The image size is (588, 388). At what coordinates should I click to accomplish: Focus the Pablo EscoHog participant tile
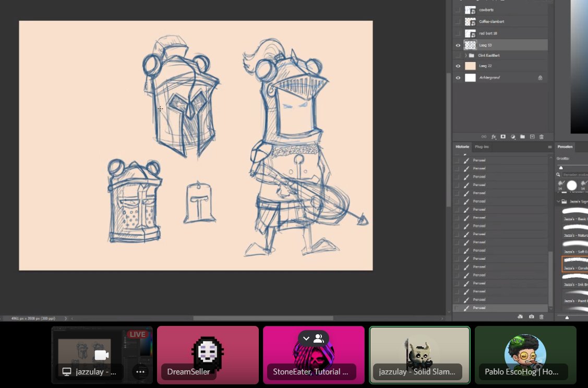coord(525,355)
